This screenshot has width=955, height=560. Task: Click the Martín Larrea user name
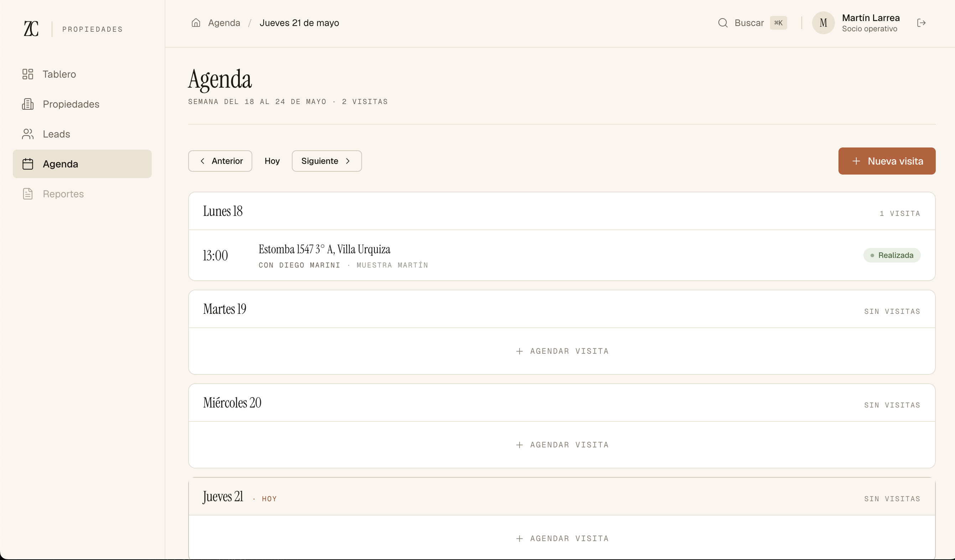point(871,18)
